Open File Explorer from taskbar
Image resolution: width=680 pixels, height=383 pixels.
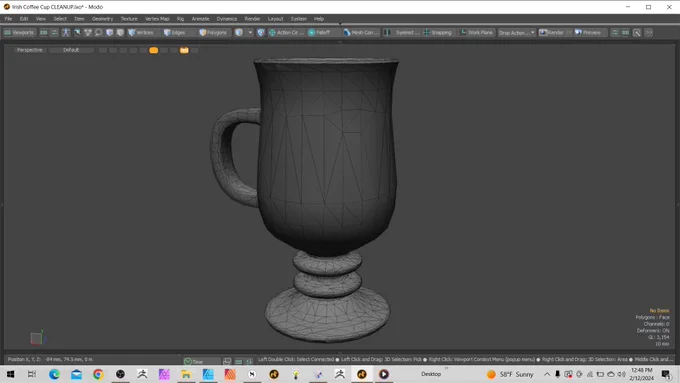[x=186, y=374]
